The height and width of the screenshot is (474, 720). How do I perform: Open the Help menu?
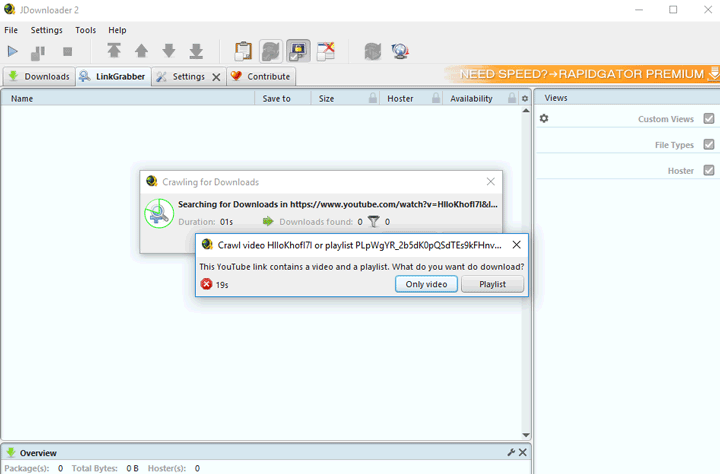pyautogui.click(x=117, y=30)
